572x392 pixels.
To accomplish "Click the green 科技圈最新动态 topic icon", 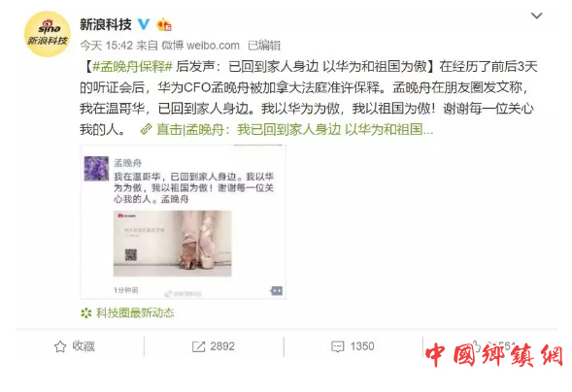I will click(86, 312).
